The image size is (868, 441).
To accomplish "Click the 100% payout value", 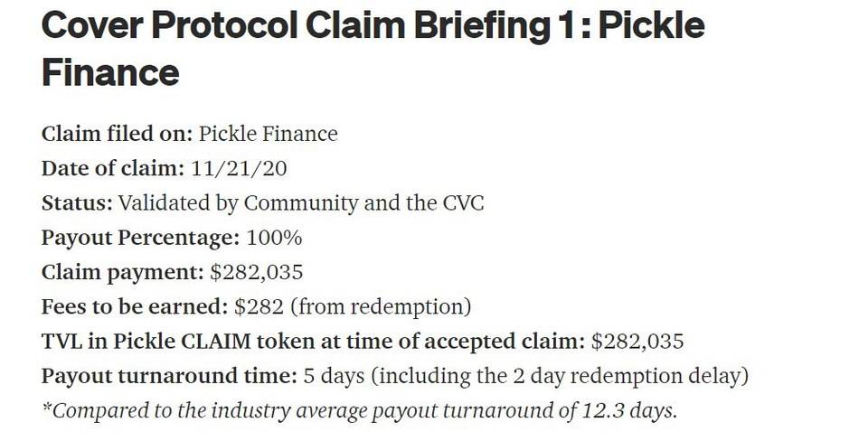I will click(x=270, y=238).
